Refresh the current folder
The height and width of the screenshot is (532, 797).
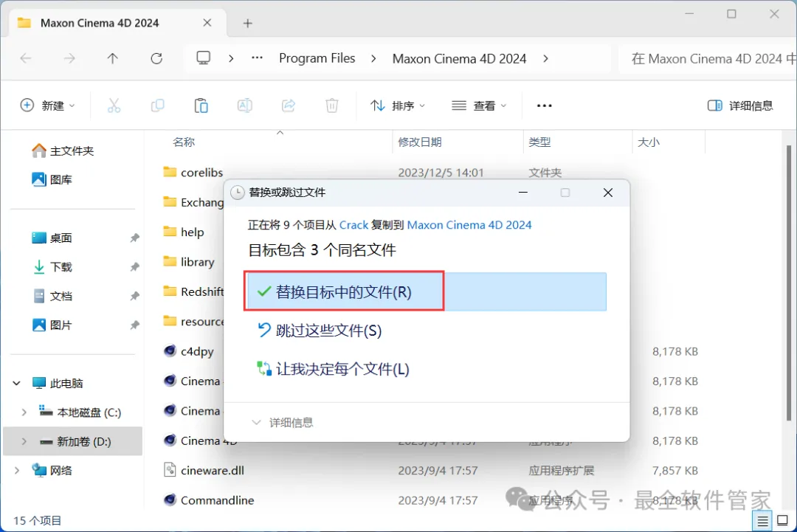point(156,58)
